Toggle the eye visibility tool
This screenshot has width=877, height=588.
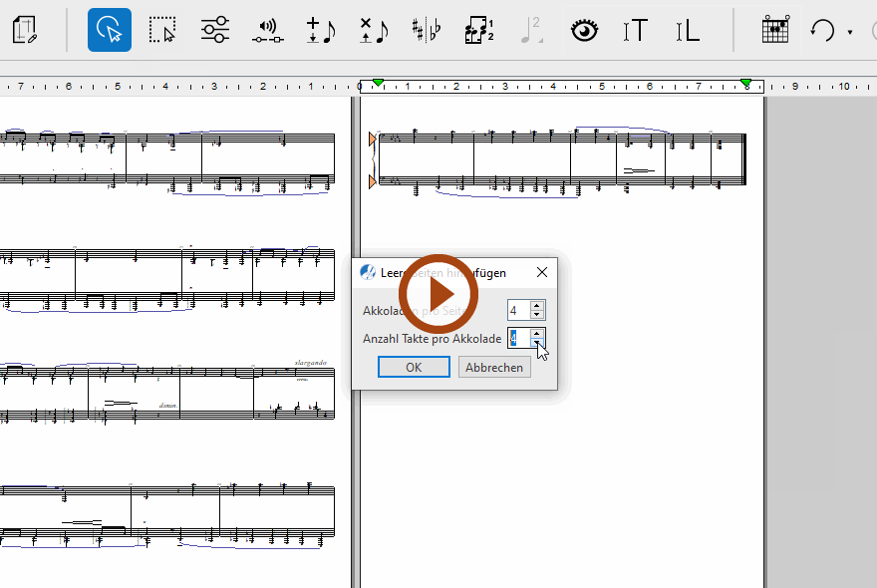[x=584, y=30]
